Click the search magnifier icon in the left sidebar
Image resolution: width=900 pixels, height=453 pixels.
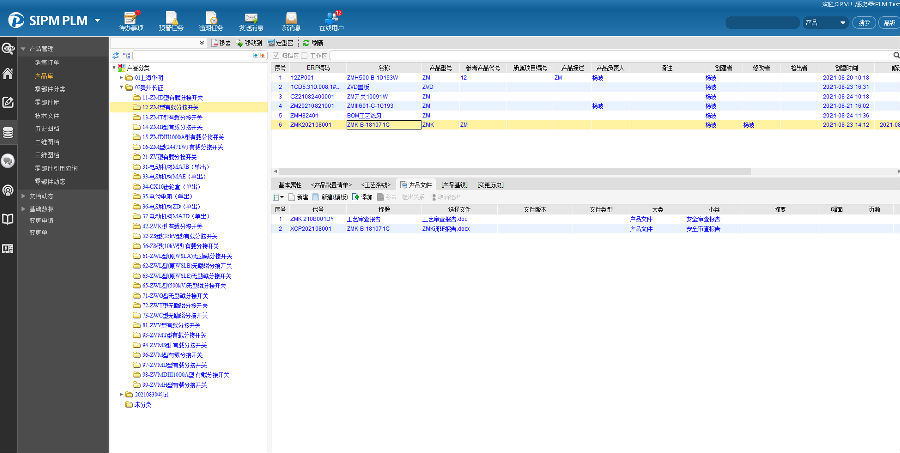click(8, 46)
